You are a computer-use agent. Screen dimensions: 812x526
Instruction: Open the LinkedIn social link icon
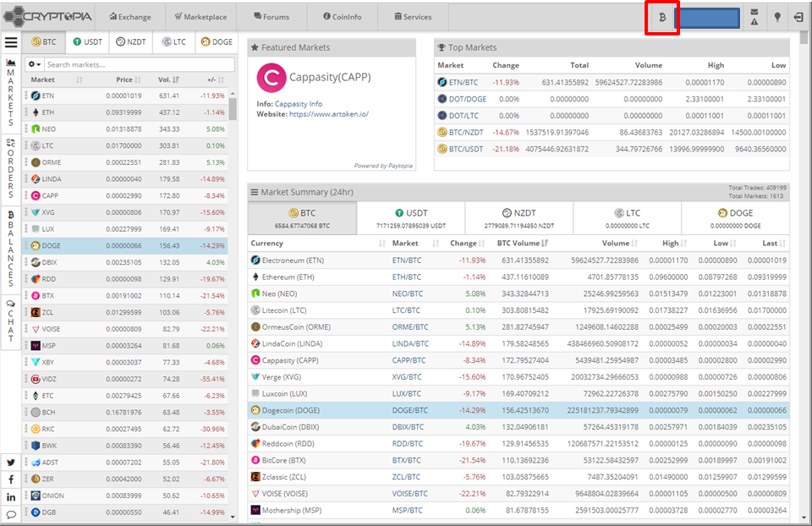click(11, 497)
